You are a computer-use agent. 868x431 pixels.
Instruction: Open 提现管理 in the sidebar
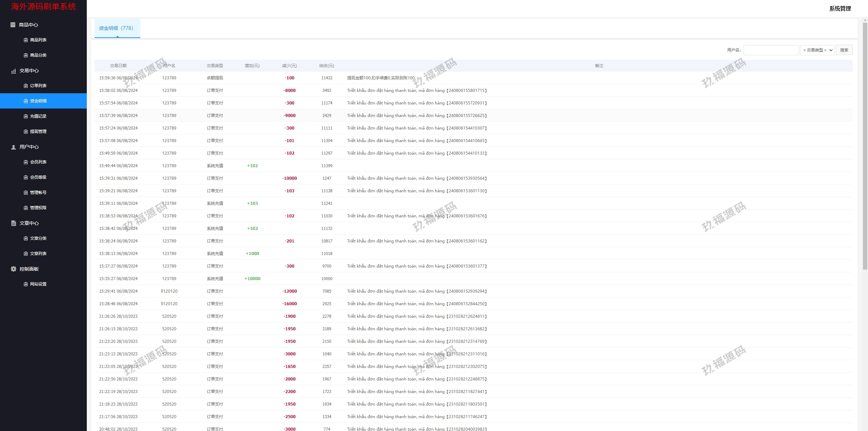tap(38, 132)
